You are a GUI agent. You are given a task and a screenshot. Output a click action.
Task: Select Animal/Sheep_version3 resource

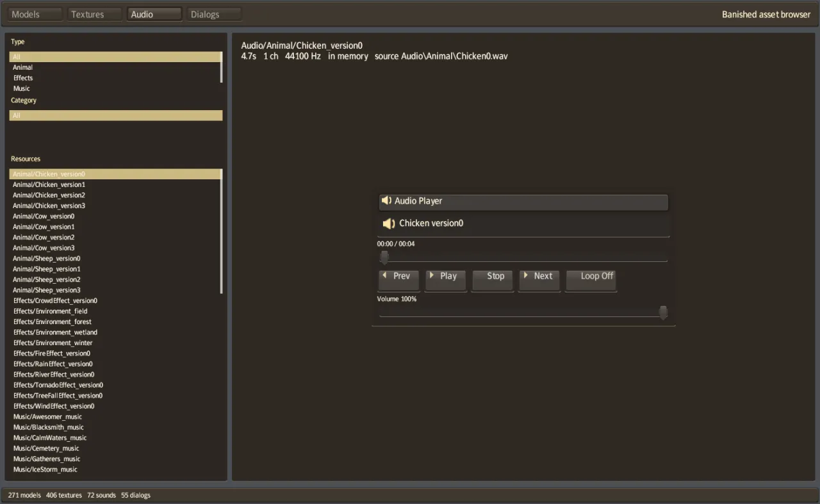(115, 290)
